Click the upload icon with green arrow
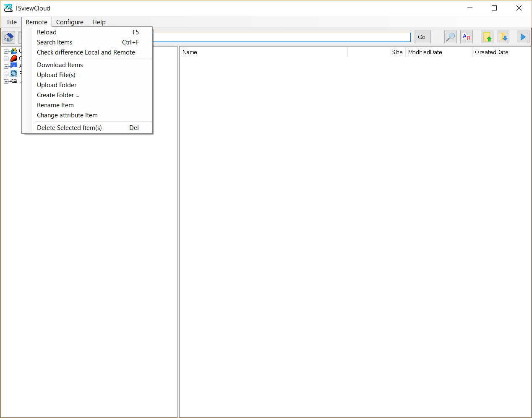Screen dimensions: 532x418 coord(487,37)
